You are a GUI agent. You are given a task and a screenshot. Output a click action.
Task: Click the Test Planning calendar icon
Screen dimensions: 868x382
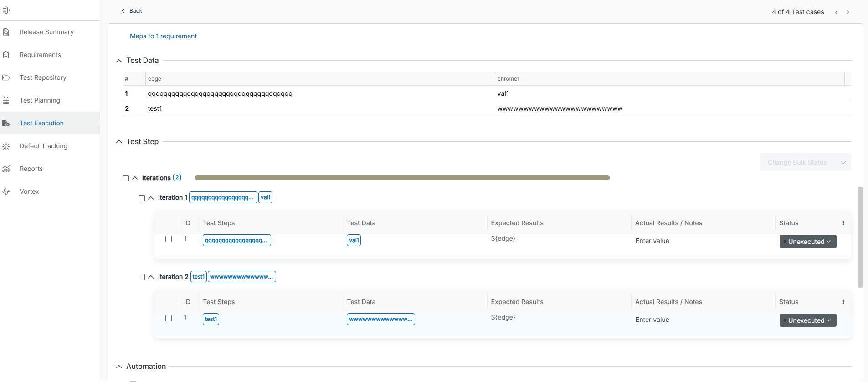[x=6, y=100]
